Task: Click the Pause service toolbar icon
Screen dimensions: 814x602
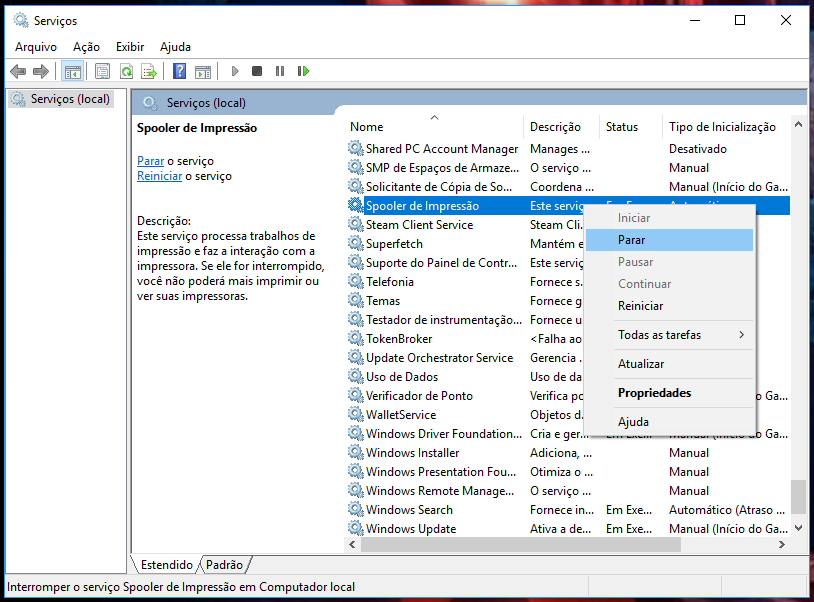Action: (280, 71)
